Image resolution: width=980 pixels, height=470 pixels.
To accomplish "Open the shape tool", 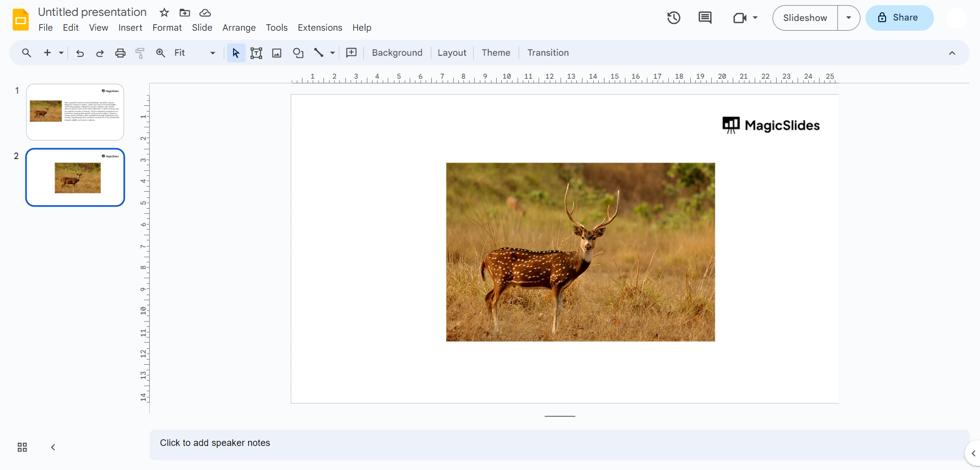I will pos(298,53).
